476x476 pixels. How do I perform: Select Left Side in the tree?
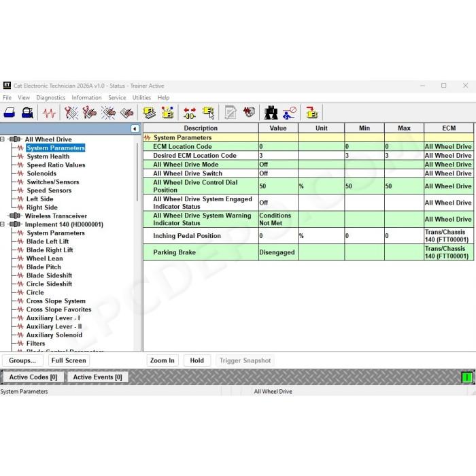(x=39, y=199)
